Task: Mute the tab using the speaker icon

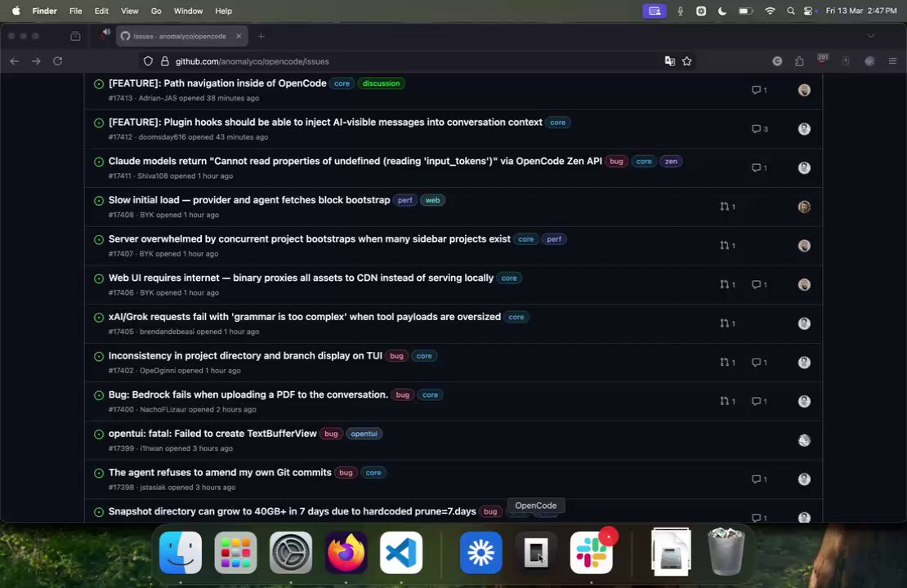Action: click(106, 33)
